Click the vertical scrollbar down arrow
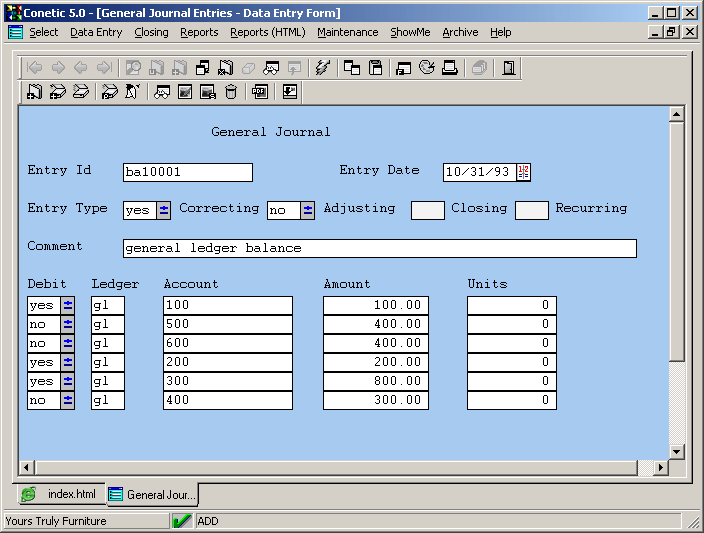This screenshot has height=533, width=704. (x=676, y=452)
